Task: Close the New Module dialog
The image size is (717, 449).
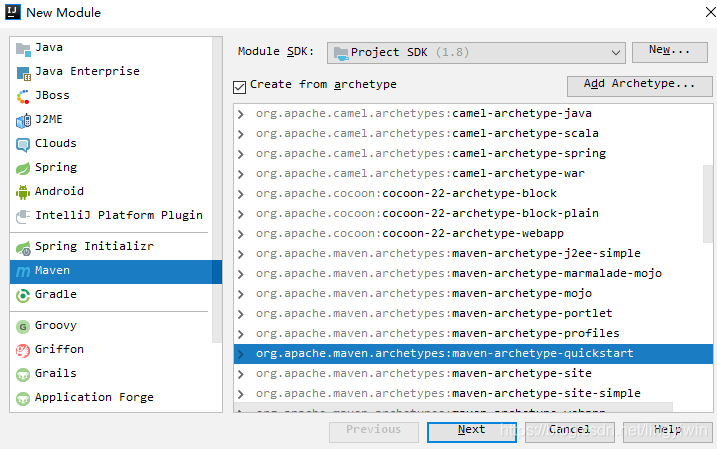Action: click(x=710, y=12)
